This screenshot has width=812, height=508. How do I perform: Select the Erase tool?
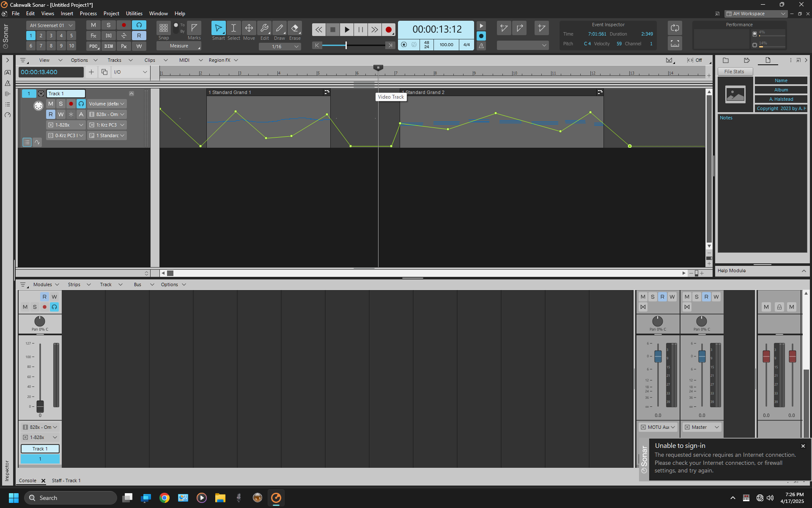click(295, 28)
